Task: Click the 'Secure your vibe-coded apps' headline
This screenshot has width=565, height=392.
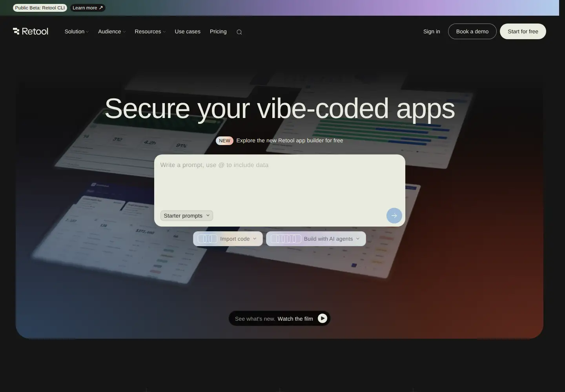Action: [x=280, y=109]
